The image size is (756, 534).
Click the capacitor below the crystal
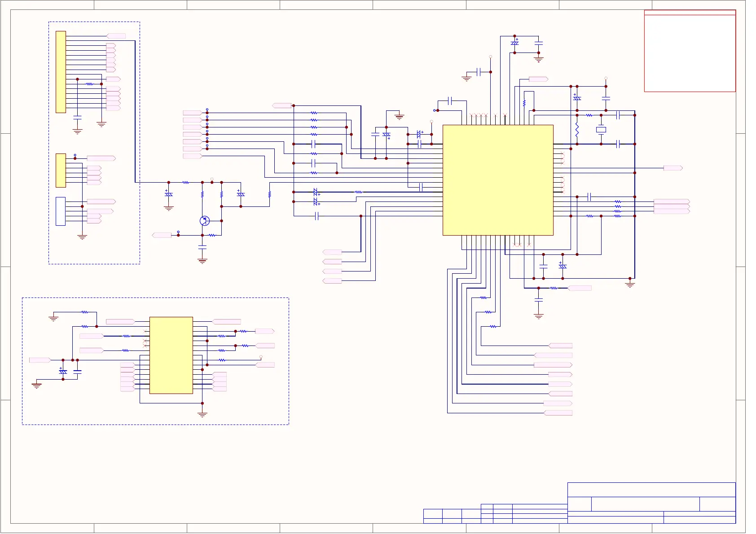tap(618, 144)
